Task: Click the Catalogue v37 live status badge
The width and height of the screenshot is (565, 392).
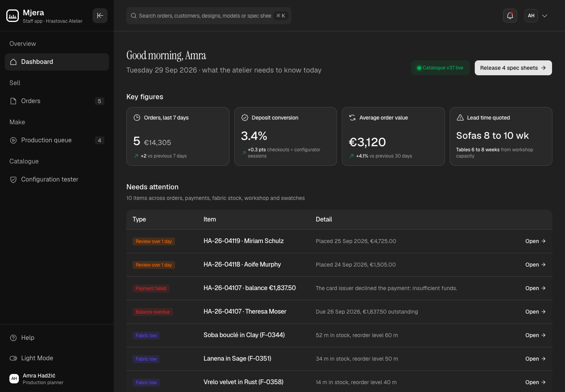Action: point(440,68)
